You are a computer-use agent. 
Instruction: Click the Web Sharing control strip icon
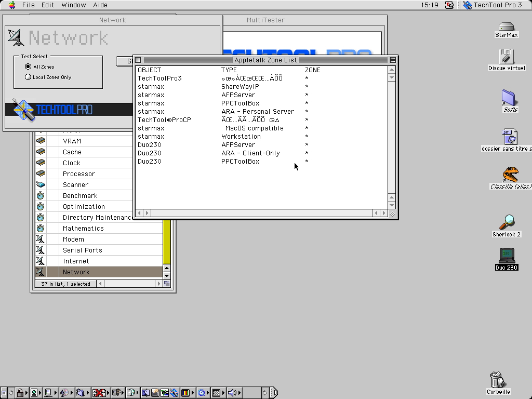[x=34, y=393]
